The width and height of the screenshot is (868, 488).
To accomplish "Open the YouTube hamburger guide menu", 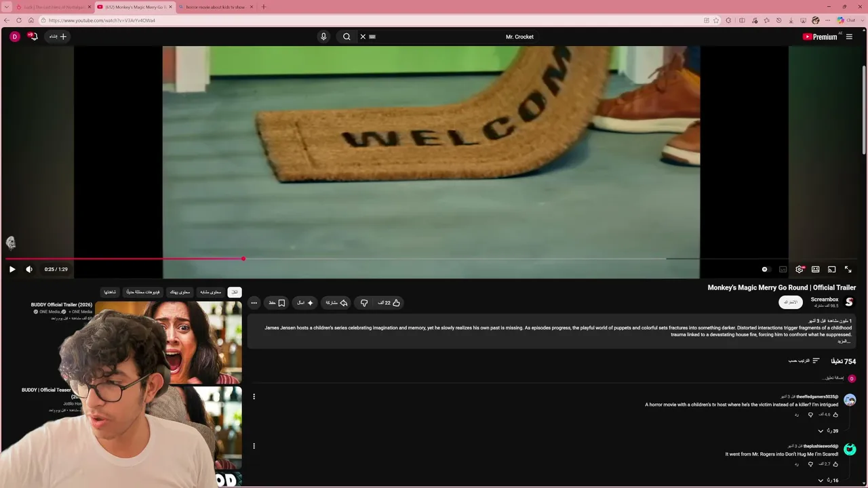I will pyautogui.click(x=849, y=37).
